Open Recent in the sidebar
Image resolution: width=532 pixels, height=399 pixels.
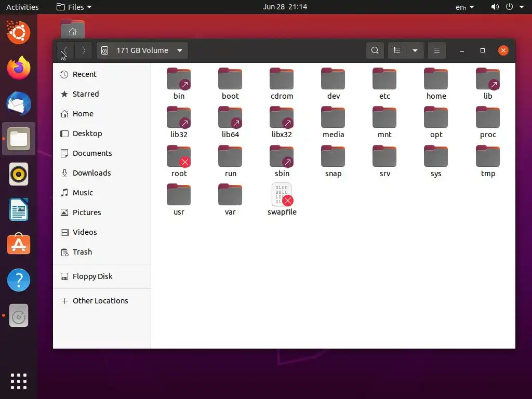point(102,74)
